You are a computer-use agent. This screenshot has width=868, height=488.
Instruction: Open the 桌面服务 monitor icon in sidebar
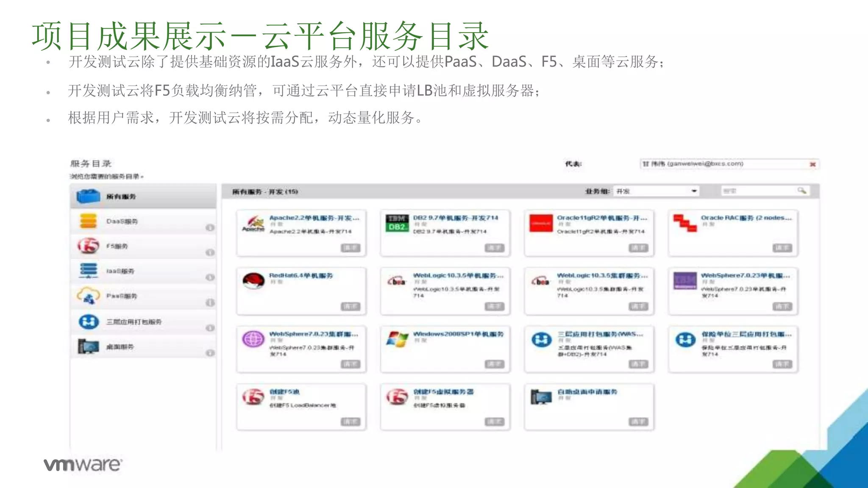88,347
